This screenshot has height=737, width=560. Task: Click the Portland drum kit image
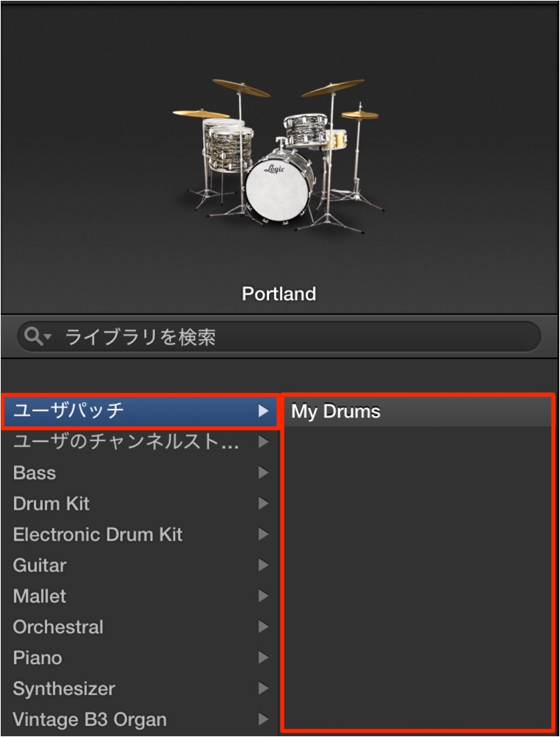point(278,155)
